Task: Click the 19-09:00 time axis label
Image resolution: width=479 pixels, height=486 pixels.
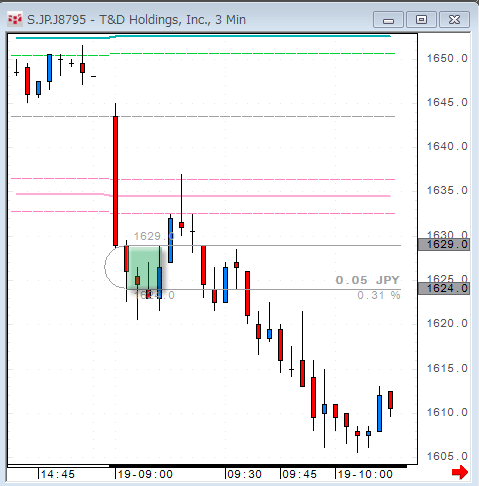Action: point(145,474)
